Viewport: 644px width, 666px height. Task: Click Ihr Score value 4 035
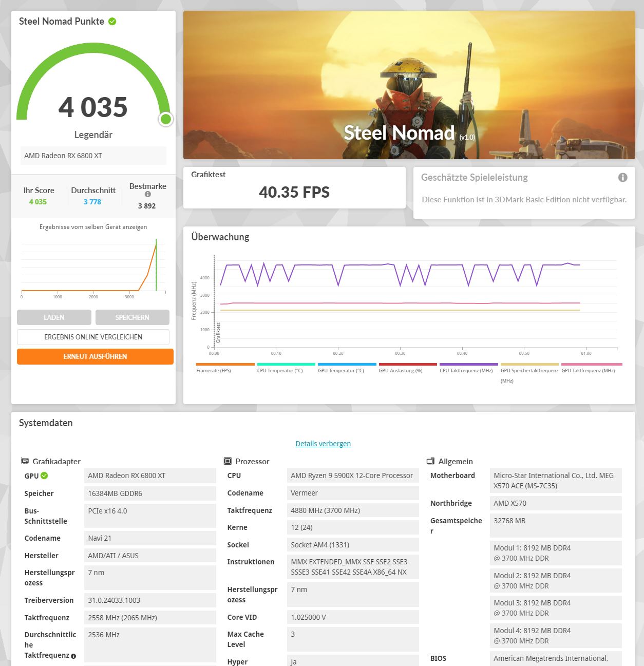38,202
